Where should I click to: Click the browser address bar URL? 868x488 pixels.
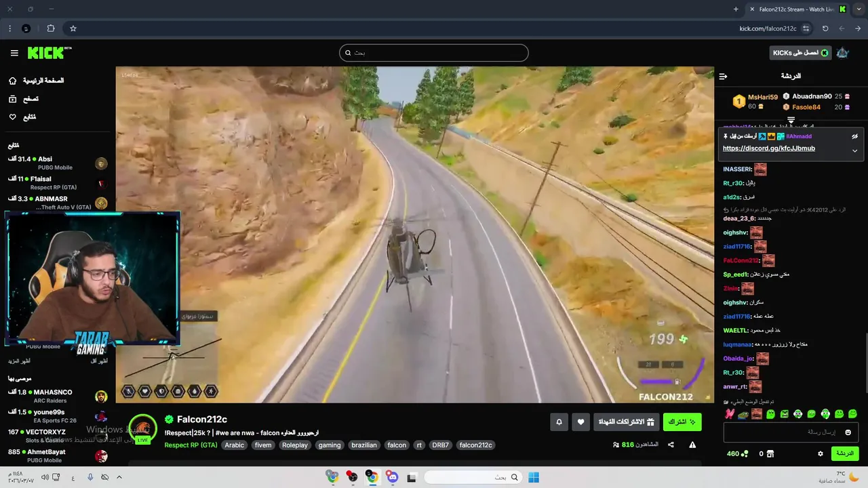point(768,28)
